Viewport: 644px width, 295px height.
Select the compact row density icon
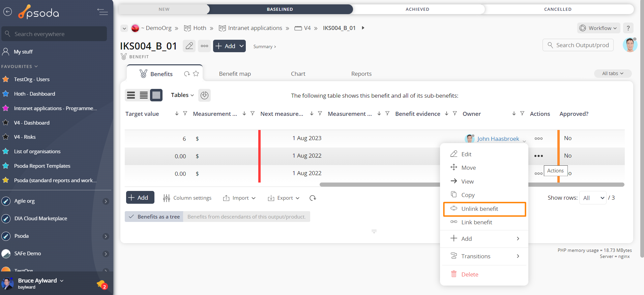pyautogui.click(x=131, y=95)
